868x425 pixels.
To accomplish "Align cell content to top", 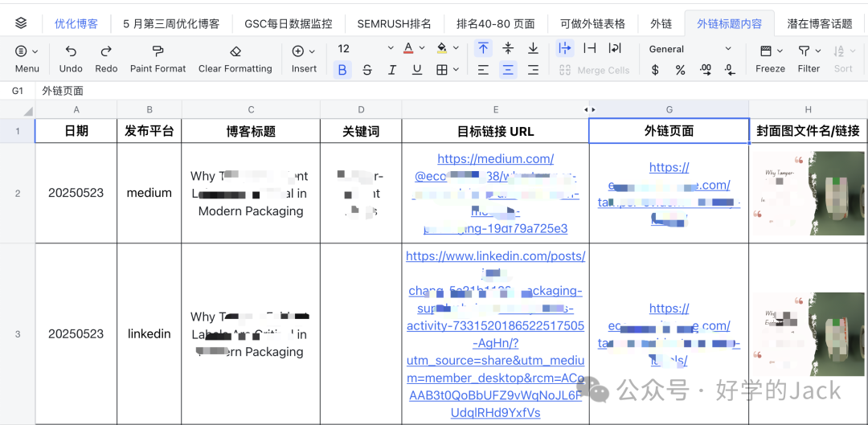I will (483, 49).
